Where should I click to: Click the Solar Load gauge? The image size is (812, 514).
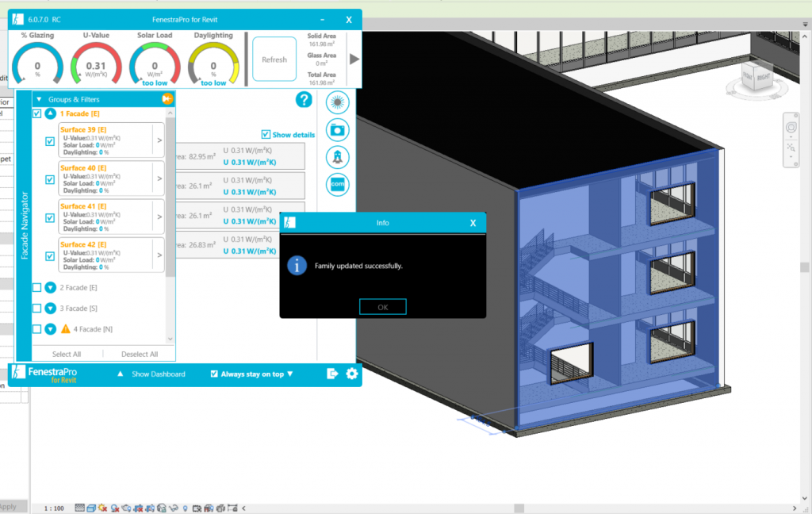tap(155, 63)
